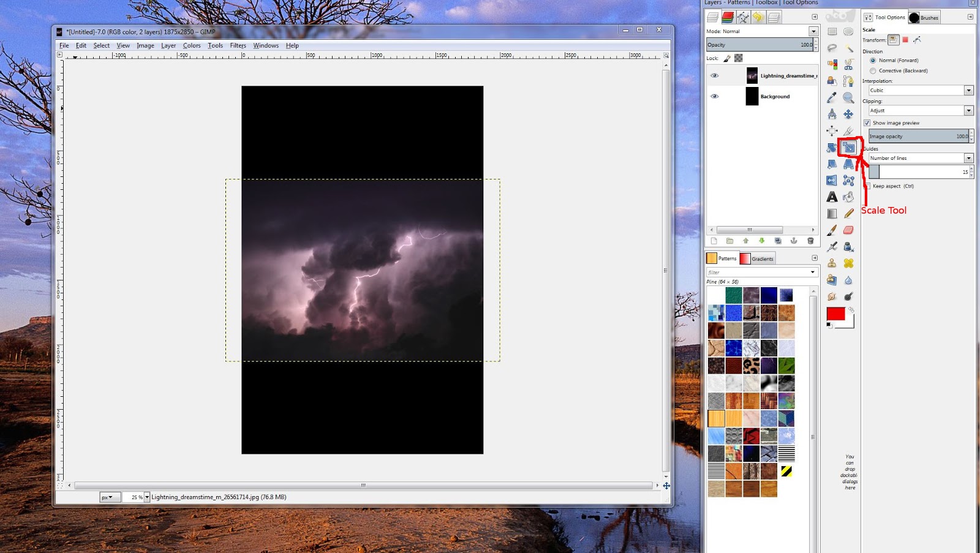Open the layer Mode dropdown
This screenshot has width=980, height=553.
[813, 31]
